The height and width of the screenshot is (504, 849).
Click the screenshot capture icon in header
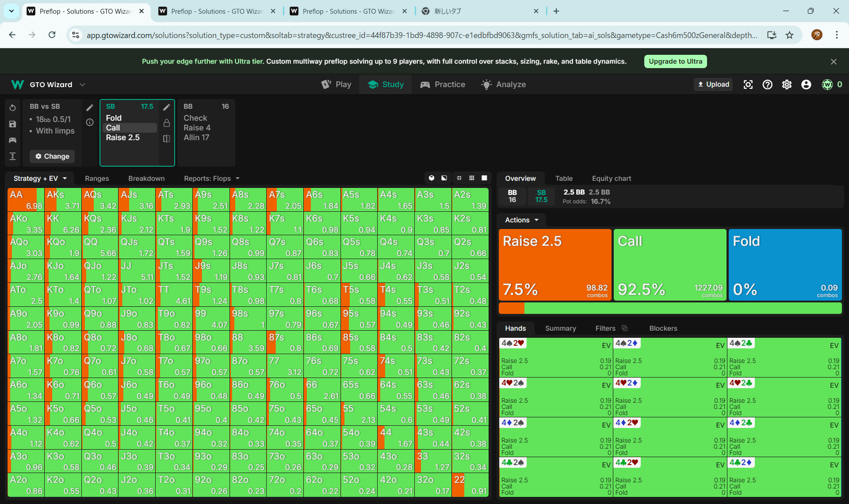[x=748, y=84]
